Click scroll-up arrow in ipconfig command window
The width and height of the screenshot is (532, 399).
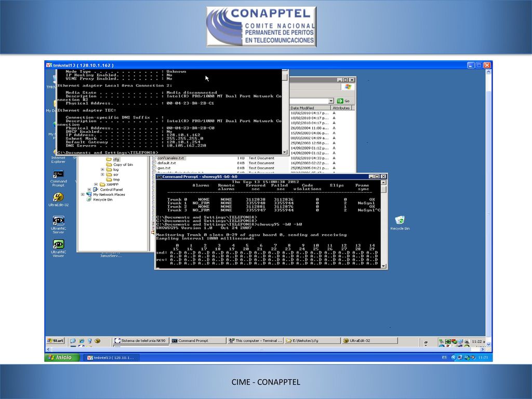tap(285, 71)
